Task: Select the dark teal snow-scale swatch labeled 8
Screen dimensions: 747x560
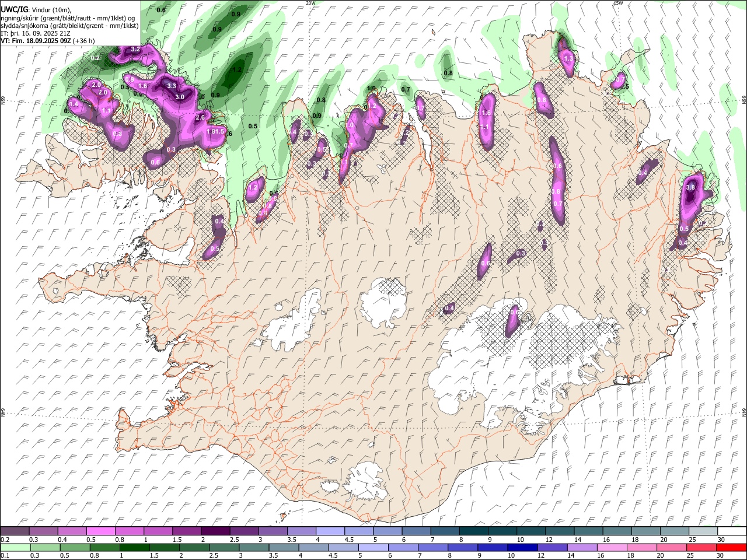Action: point(474,531)
